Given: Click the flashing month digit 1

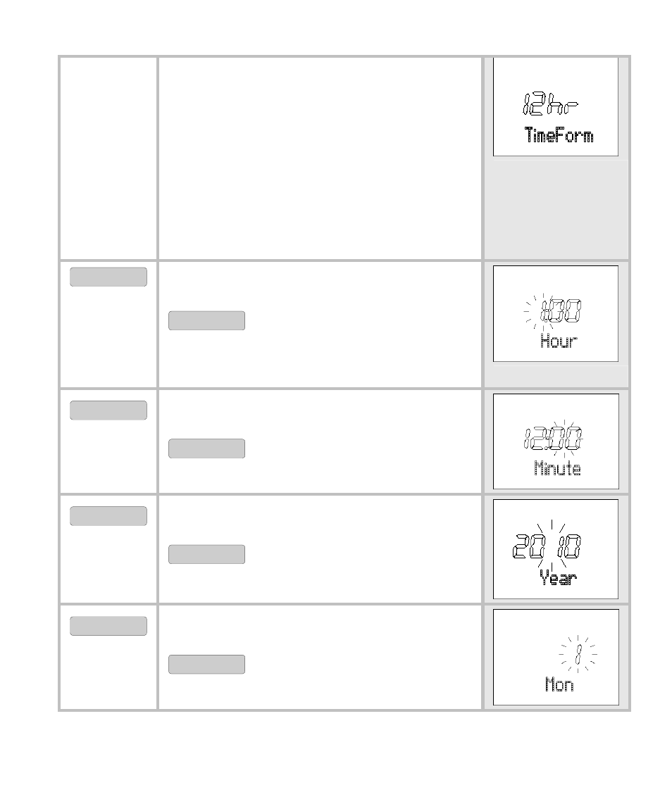Looking at the screenshot, I should [x=578, y=654].
